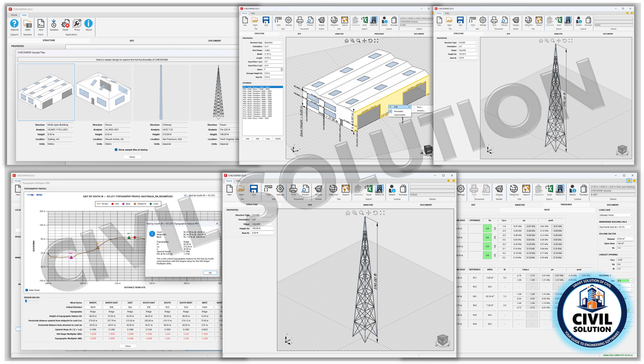This screenshot has height=364, width=644.
Task: Open Roof Shape dropdown showing GABLE
Action: click(x=273, y=50)
